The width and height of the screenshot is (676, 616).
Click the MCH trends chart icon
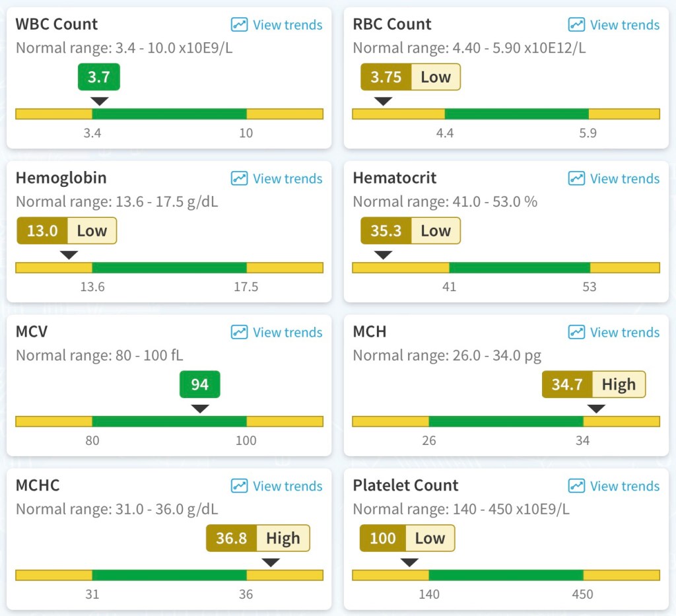(x=576, y=333)
